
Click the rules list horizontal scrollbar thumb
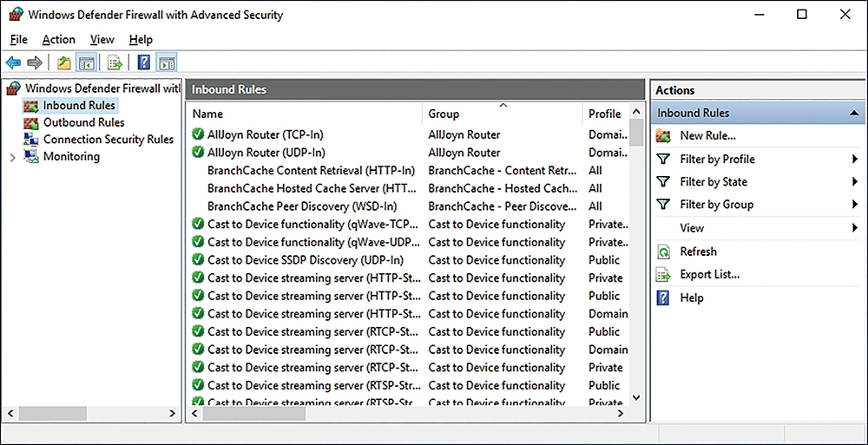click(x=254, y=414)
